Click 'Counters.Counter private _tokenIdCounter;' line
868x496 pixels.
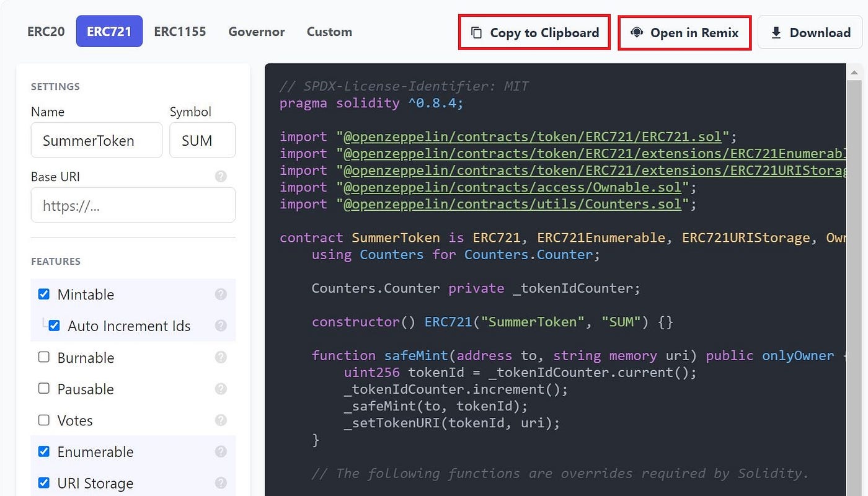coord(476,288)
